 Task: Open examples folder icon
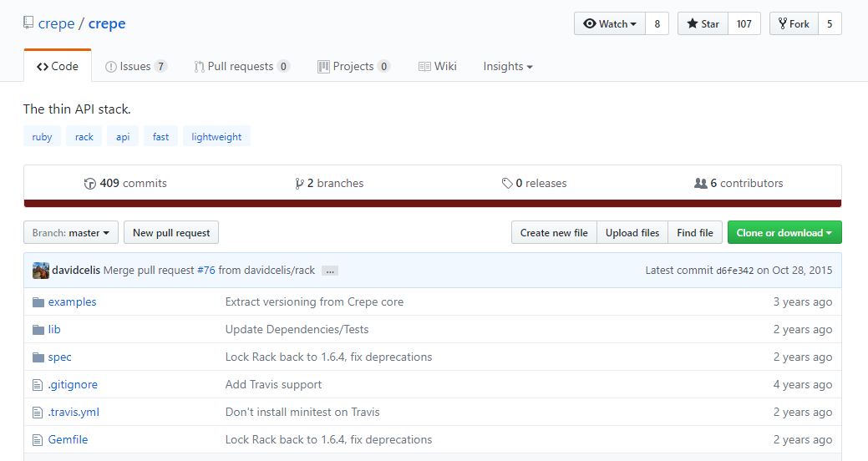click(x=38, y=302)
